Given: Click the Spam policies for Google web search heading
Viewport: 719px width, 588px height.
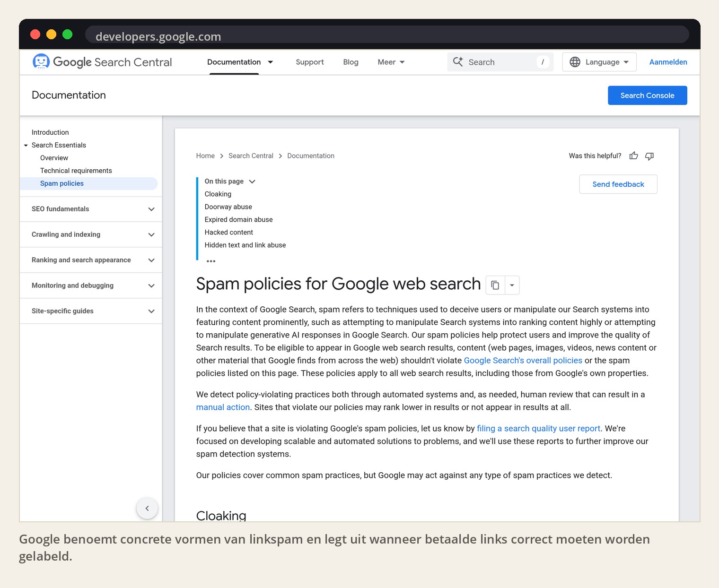Looking at the screenshot, I should coord(338,284).
